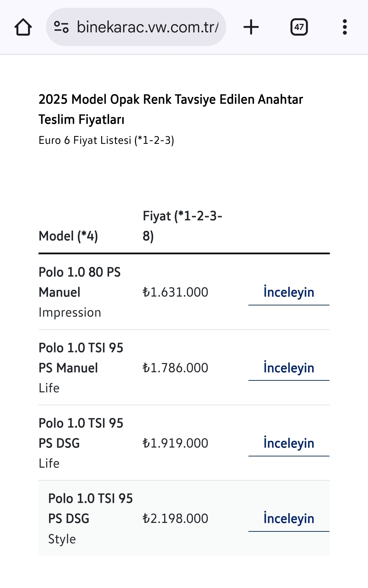The image size is (368, 588).
Task: Click the binekarac.vw.com.tr address field
Action: tap(136, 27)
